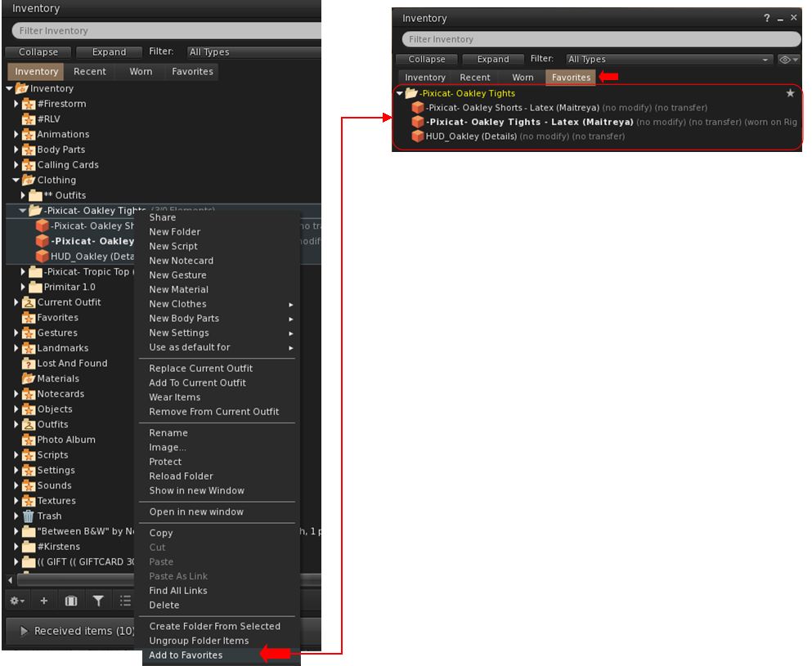Click the horizontal scrollbar left arrow
This screenshot has width=812, height=666.
[x=10, y=579]
